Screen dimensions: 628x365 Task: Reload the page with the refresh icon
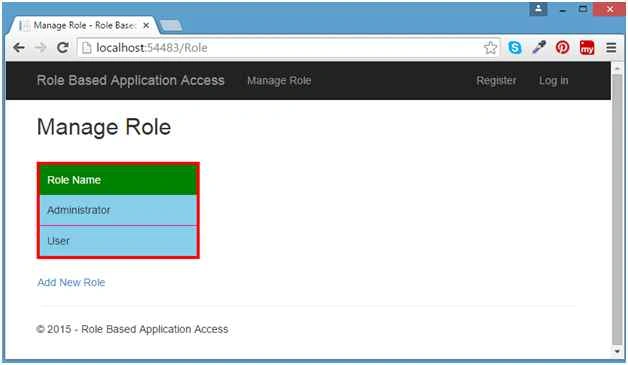pos(62,48)
